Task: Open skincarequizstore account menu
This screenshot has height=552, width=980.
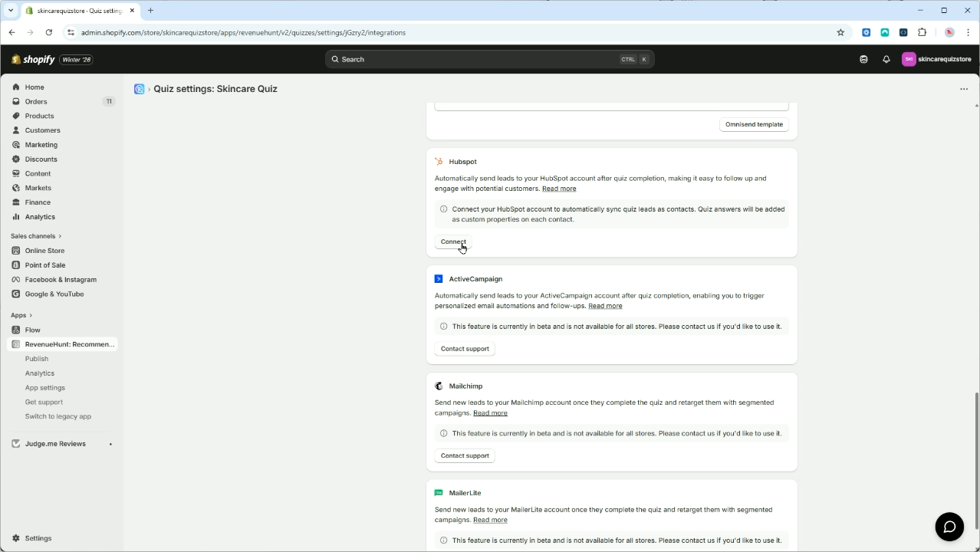Action: [936, 59]
